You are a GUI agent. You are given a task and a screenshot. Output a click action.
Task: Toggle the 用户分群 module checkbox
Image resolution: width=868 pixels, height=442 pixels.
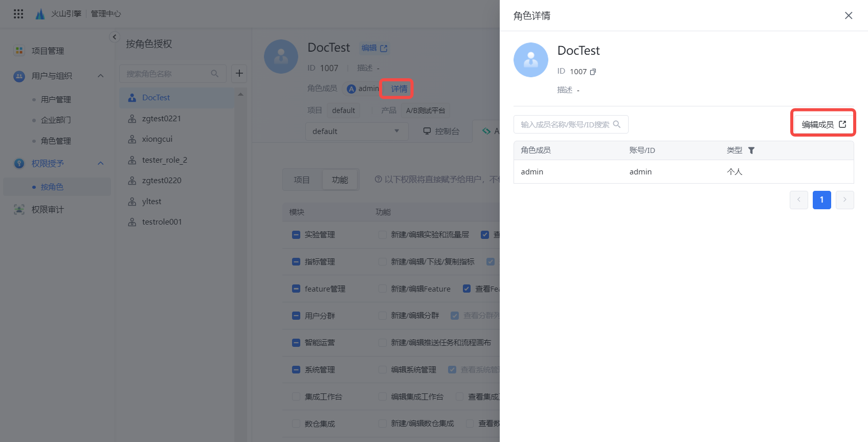pyautogui.click(x=296, y=316)
